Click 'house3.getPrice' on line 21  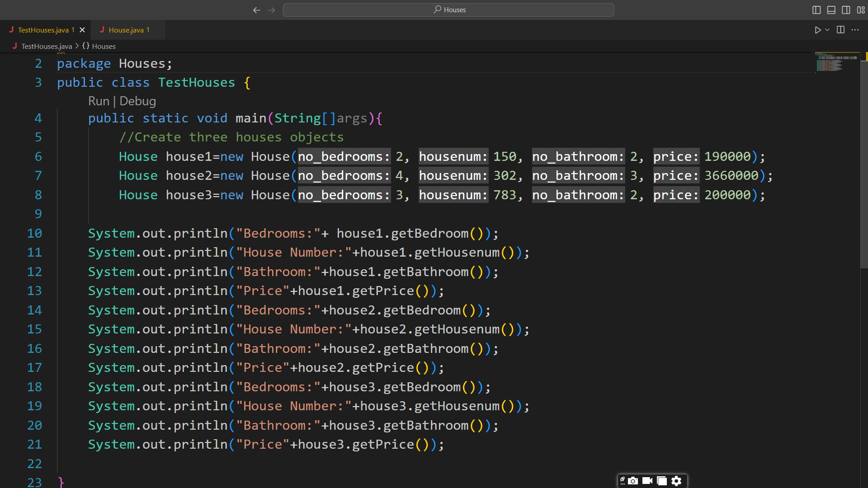[356, 445]
